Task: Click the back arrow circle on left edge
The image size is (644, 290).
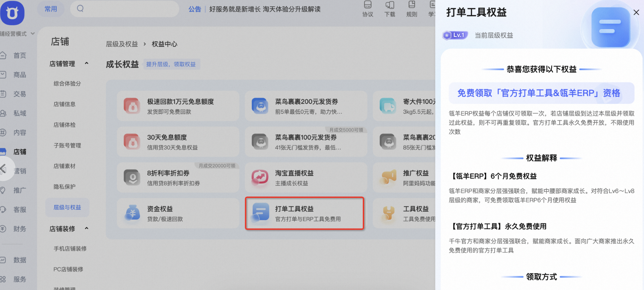Action: (4, 168)
